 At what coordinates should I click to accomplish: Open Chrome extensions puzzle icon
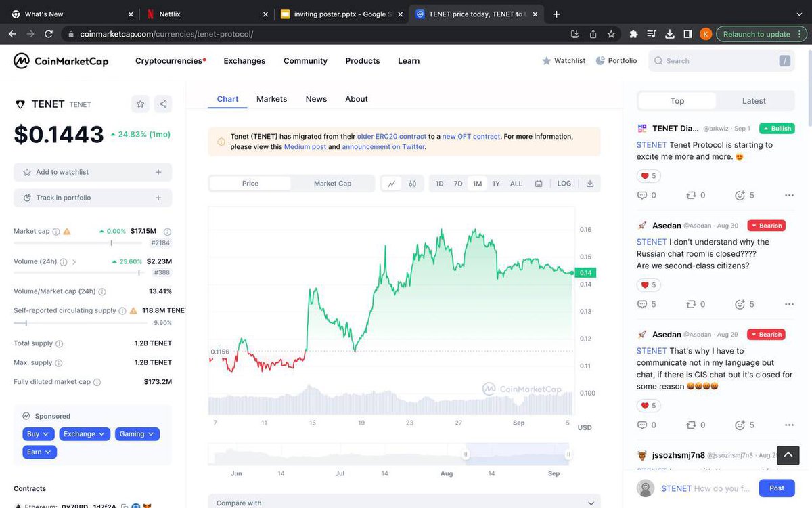coord(633,34)
